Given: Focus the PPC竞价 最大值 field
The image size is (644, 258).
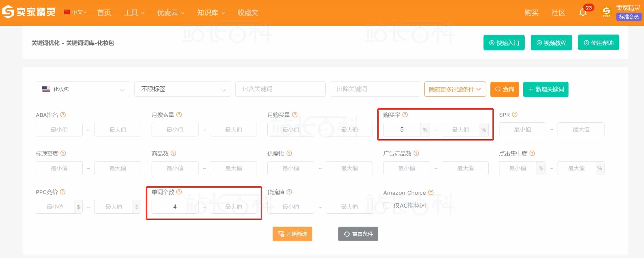Looking at the screenshot, I should pos(114,207).
